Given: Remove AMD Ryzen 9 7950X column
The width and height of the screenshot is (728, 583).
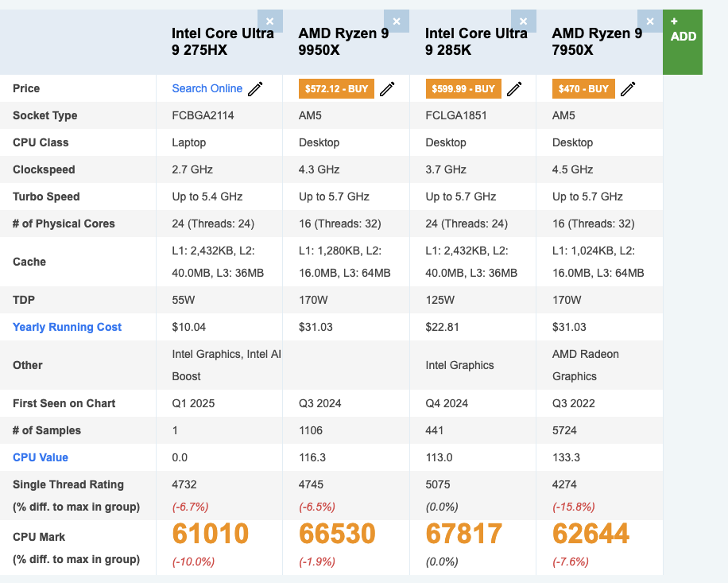Looking at the screenshot, I should 650,21.
